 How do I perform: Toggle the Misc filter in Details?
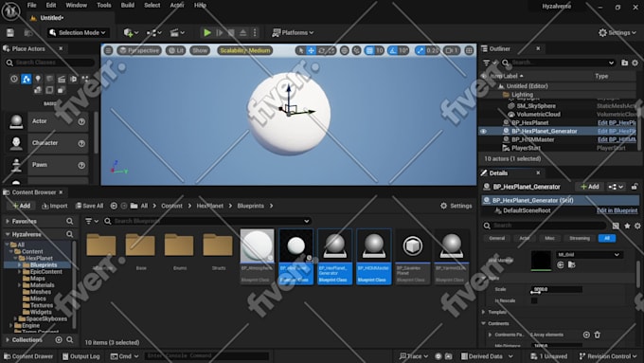pos(549,238)
